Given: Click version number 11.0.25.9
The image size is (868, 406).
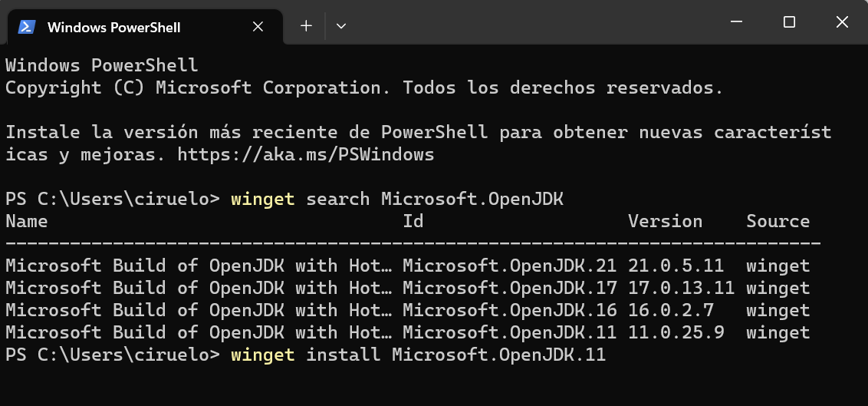Looking at the screenshot, I should coord(676,333).
